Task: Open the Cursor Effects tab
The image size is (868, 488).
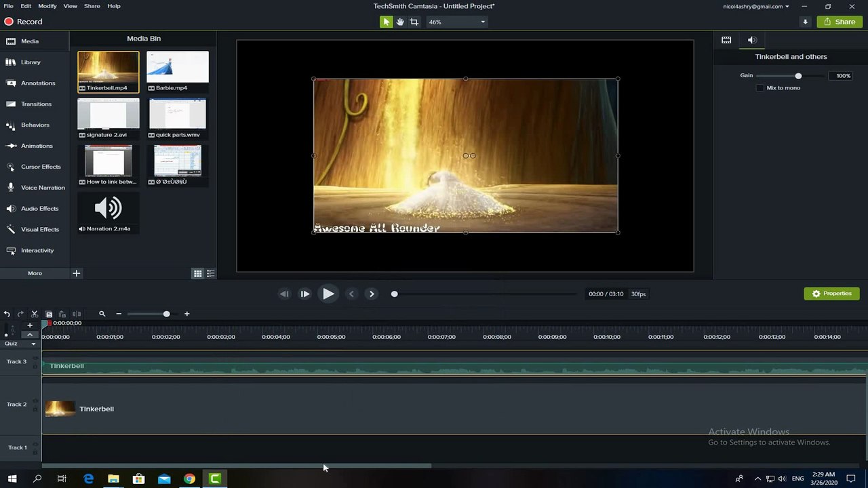Action: [x=35, y=167]
